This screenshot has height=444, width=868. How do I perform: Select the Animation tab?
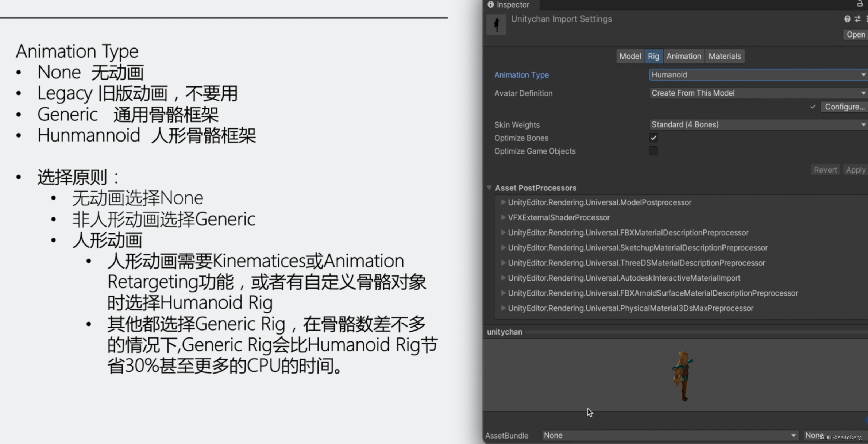(x=684, y=56)
